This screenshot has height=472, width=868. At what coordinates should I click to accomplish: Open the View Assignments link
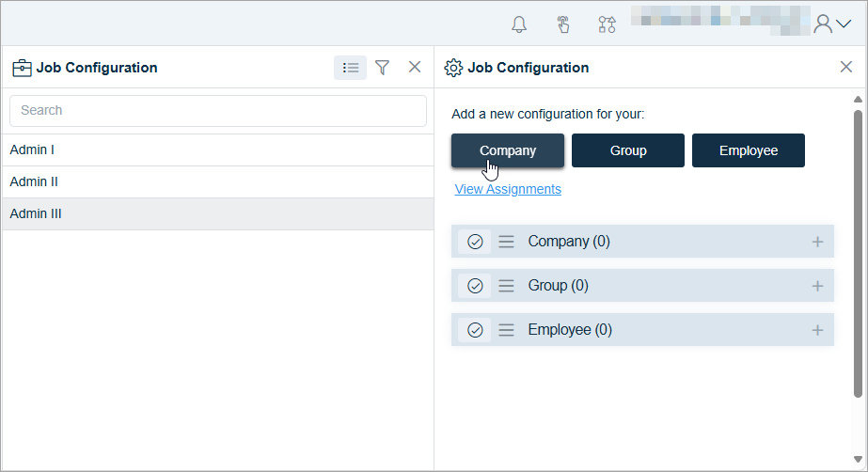tap(508, 189)
